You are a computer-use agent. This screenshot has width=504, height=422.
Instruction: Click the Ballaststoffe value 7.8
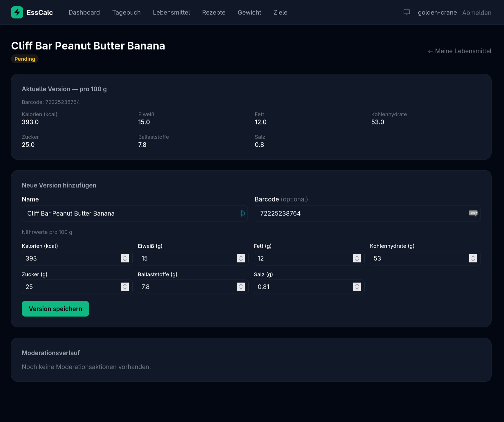pos(142,145)
